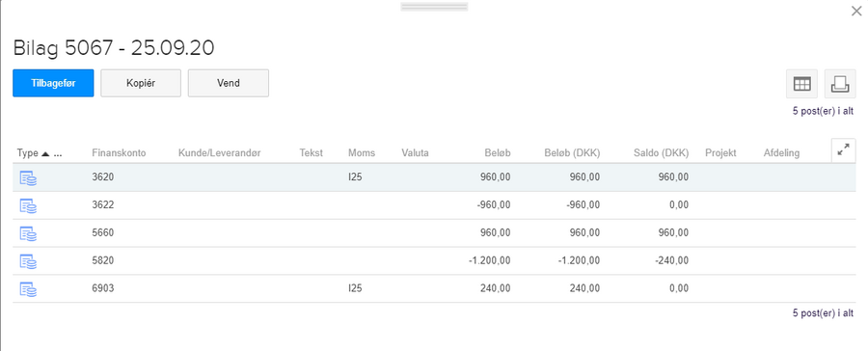Image resolution: width=868 pixels, height=351 pixels.
Task: Select the -1.200,00 amount cell
Action: point(489,260)
